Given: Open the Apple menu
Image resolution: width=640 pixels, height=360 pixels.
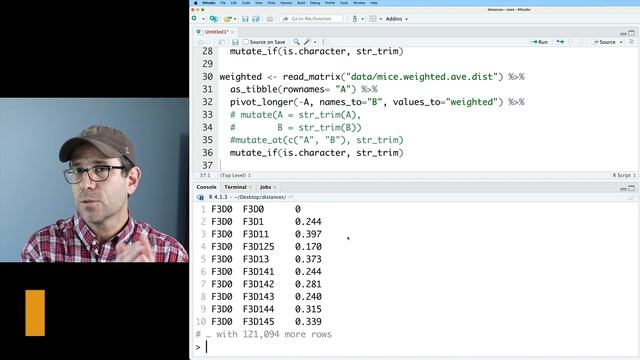Looking at the screenshot, I should click(x=195, y=3).
